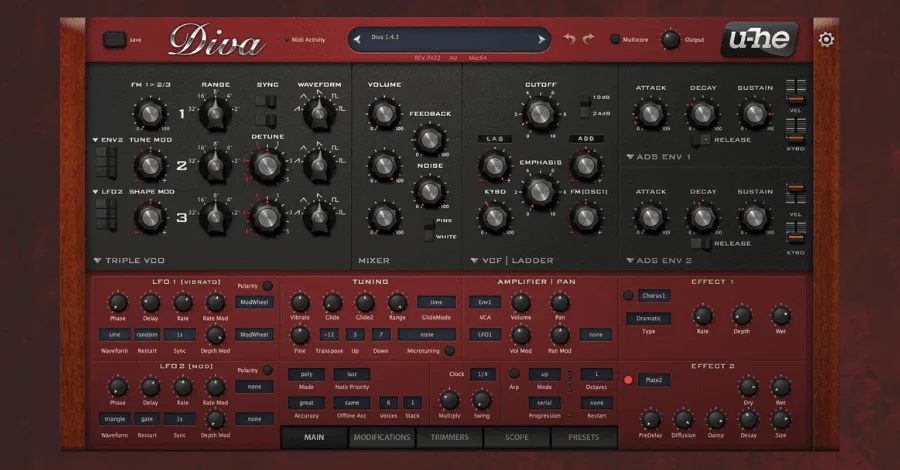The width and height of the screenshot is (900, 470).
Task: Open the TRIMMERS tab
Action: click(449, 437)
